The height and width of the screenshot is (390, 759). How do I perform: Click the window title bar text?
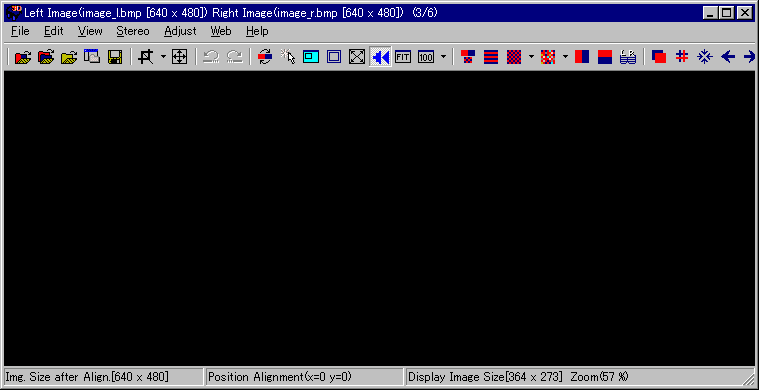pos(231,13)
